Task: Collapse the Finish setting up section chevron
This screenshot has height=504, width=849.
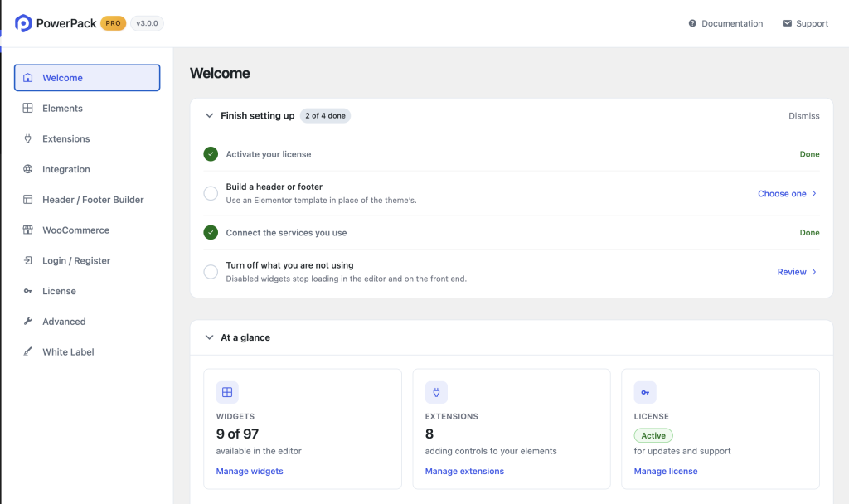Action: pyautogui.click(x=209, y=116)
